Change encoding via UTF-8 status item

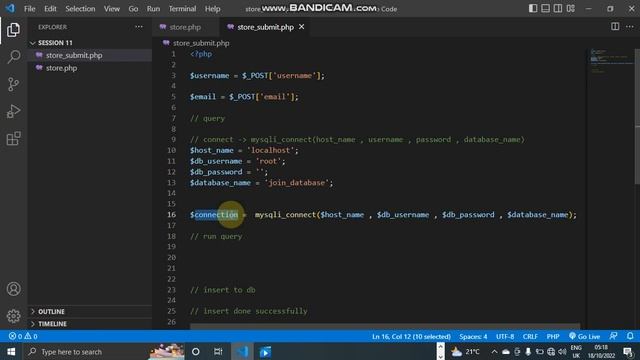(x=505, y=336)
